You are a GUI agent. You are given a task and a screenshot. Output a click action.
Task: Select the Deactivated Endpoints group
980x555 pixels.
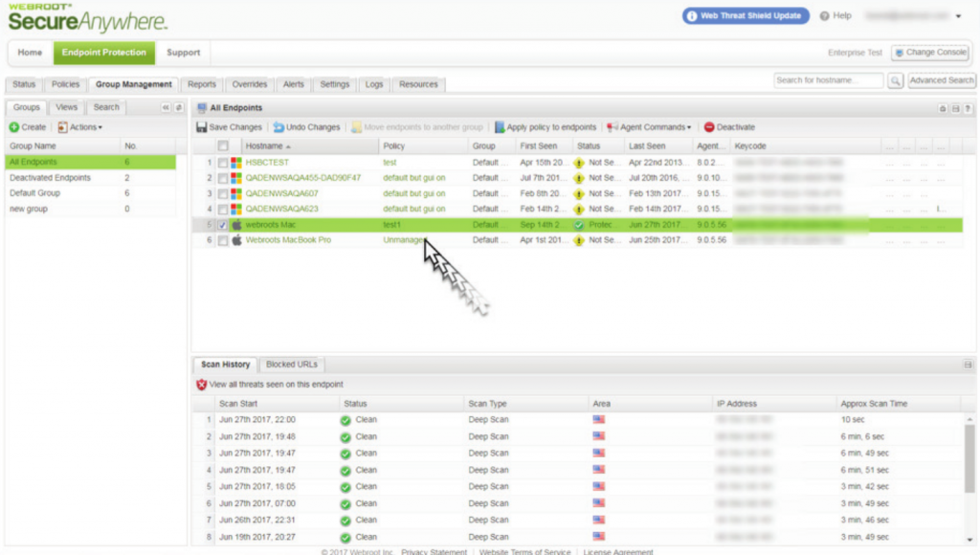91,178
